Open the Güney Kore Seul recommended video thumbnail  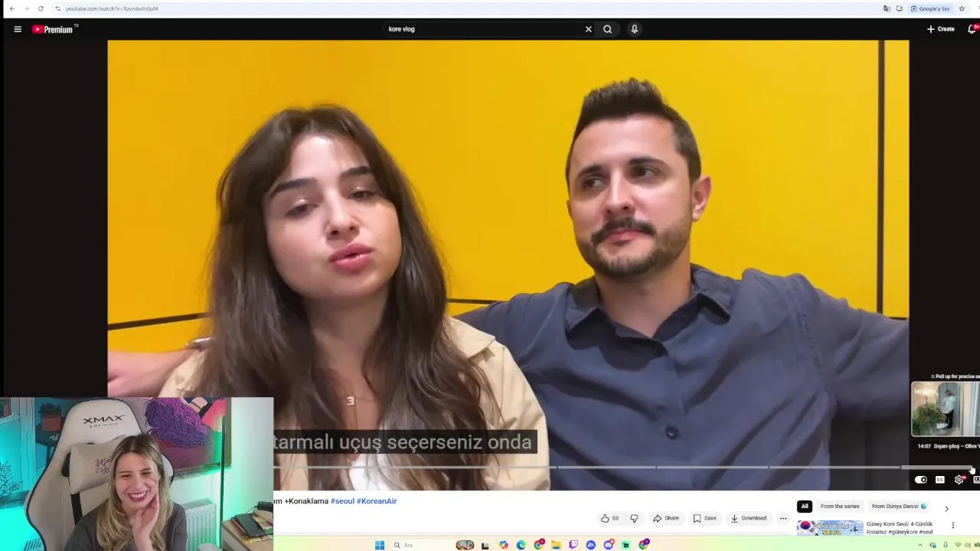click(x=830, y=528)
